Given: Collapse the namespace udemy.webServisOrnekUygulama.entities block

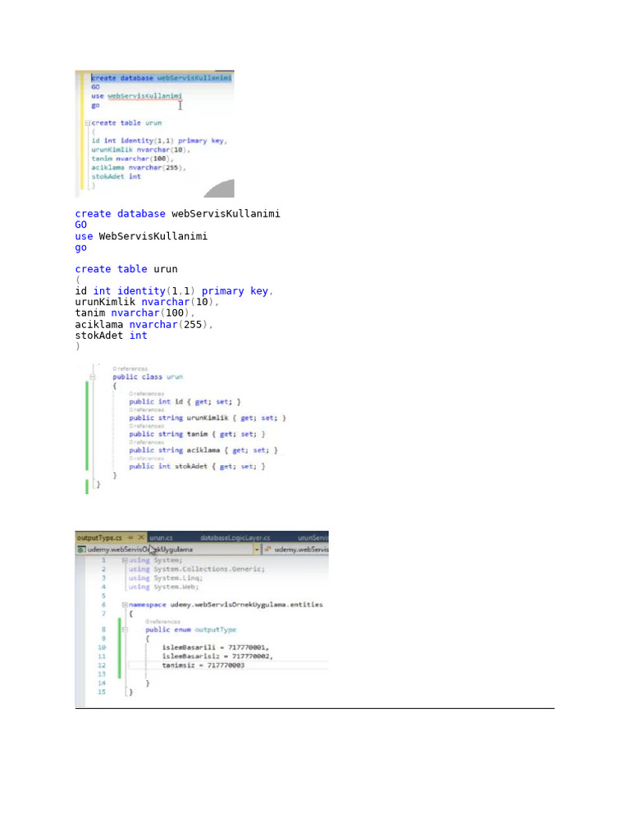Looking at the screenshot, I should (125, 605).
